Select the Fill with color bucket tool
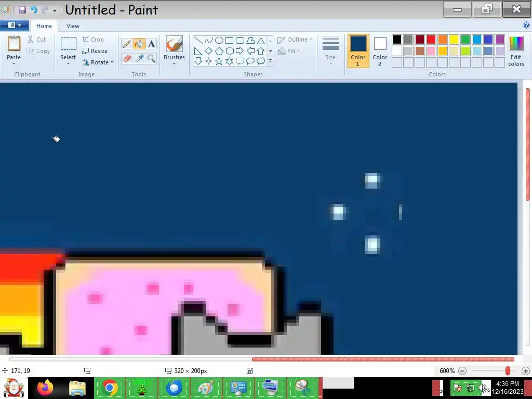The image size is (532, 399). (139, 44)
